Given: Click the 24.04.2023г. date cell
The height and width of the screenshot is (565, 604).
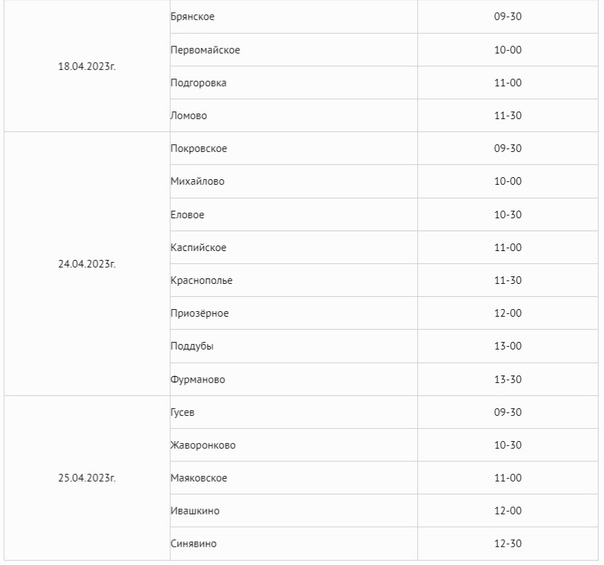Looking at the screenshot, I should 87,264.
